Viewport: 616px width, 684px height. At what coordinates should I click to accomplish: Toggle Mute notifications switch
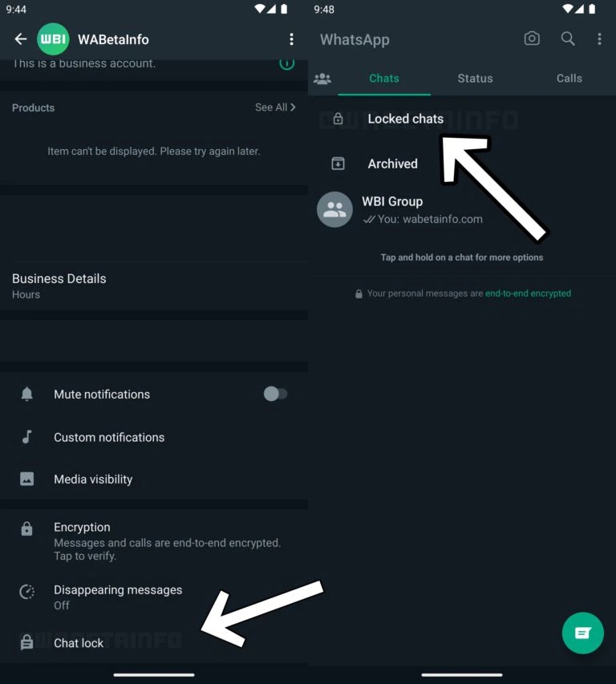pyautogui.click(x=275, y=394)
